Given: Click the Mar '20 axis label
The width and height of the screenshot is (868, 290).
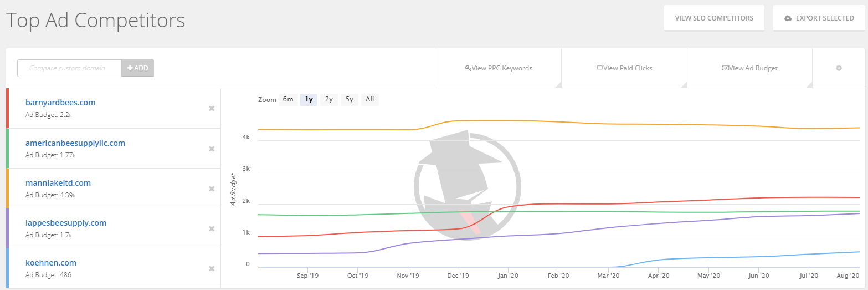Looking at the screenshot, I should click(x=608, y=276).
